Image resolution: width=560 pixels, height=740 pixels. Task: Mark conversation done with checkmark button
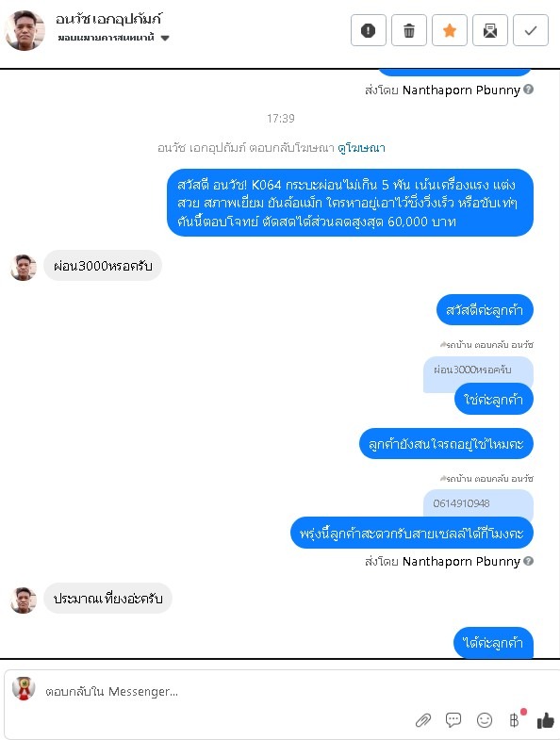coord(531,30)
